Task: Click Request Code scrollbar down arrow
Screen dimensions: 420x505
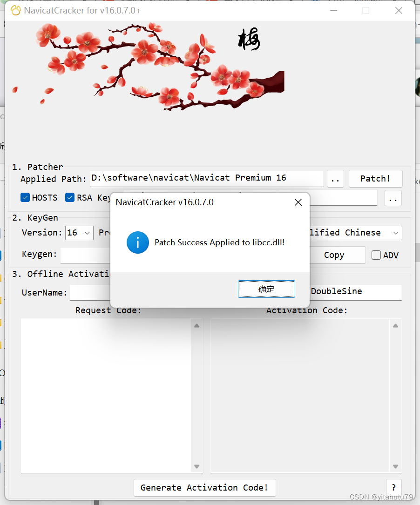Action: [197, 466]
